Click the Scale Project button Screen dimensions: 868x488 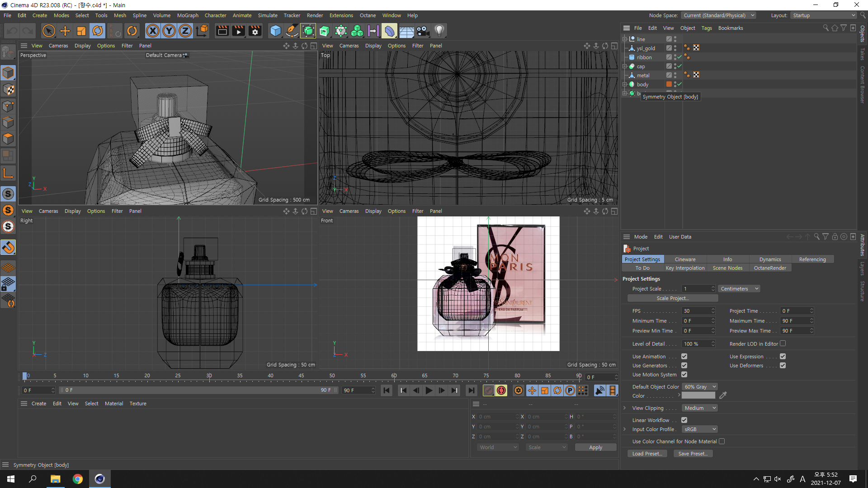coord(673,298)
